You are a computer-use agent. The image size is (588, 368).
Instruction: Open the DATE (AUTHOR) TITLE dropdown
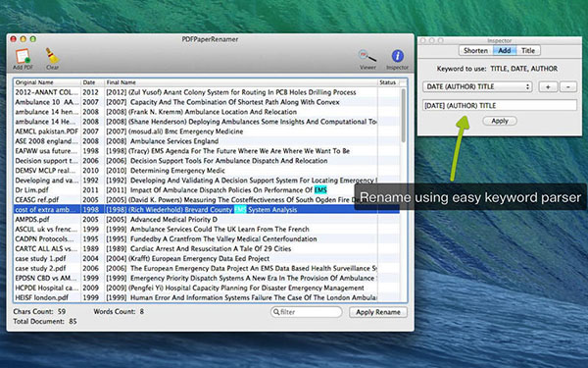point(477,86)
